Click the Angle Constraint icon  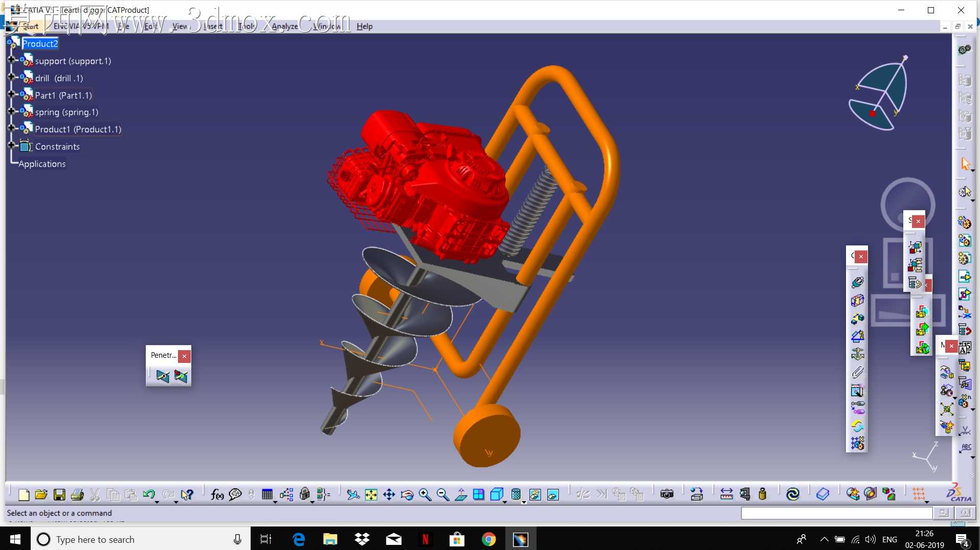tap(858, 336)
